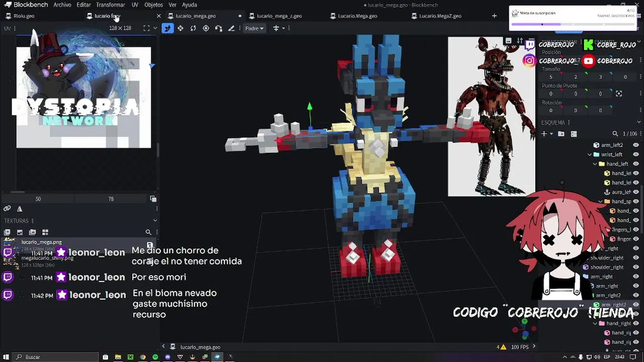Open the align tool dropdown arrow

tap(284, 28)
